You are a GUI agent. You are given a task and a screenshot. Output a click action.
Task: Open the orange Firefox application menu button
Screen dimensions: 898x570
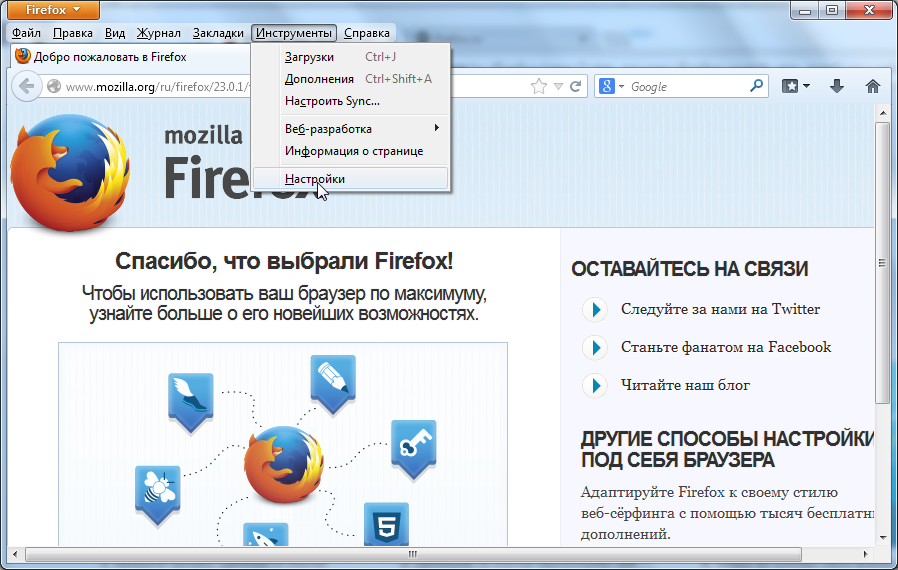click(x=53, y=10)
